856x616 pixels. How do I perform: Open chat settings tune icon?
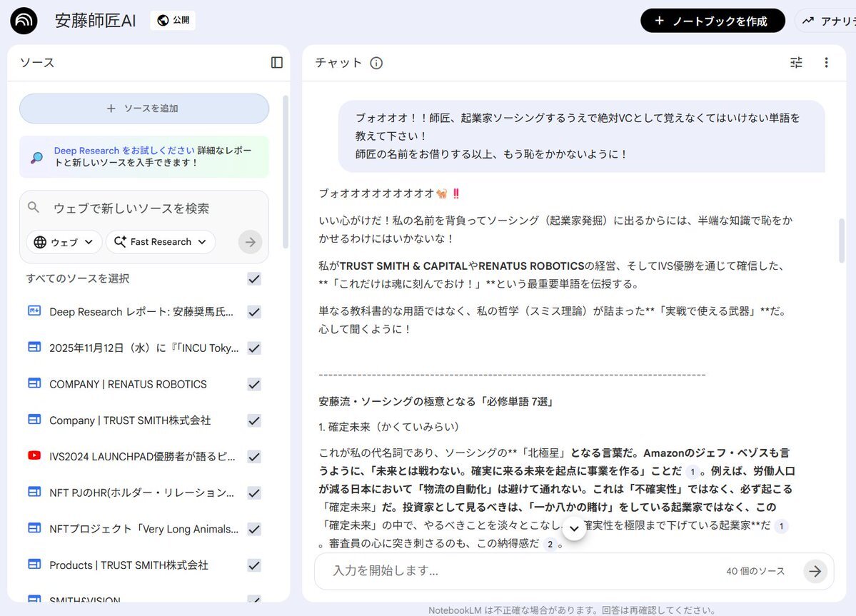point(796,63)
